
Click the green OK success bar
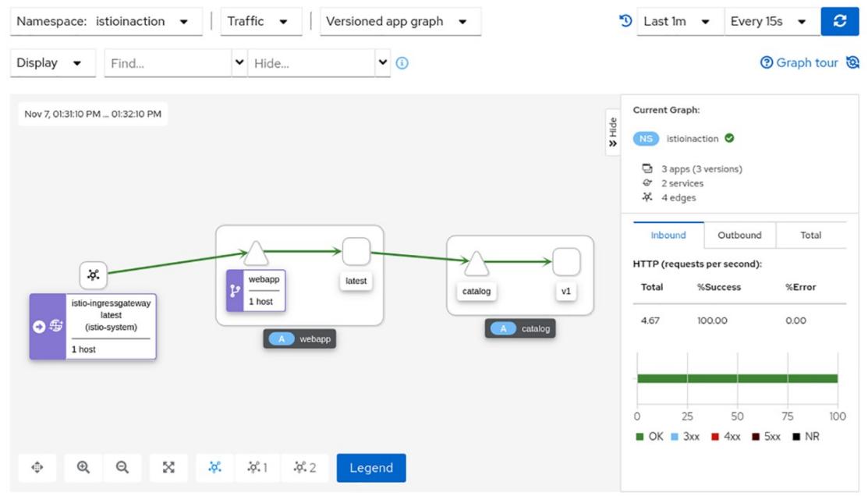tap(737, 378)
